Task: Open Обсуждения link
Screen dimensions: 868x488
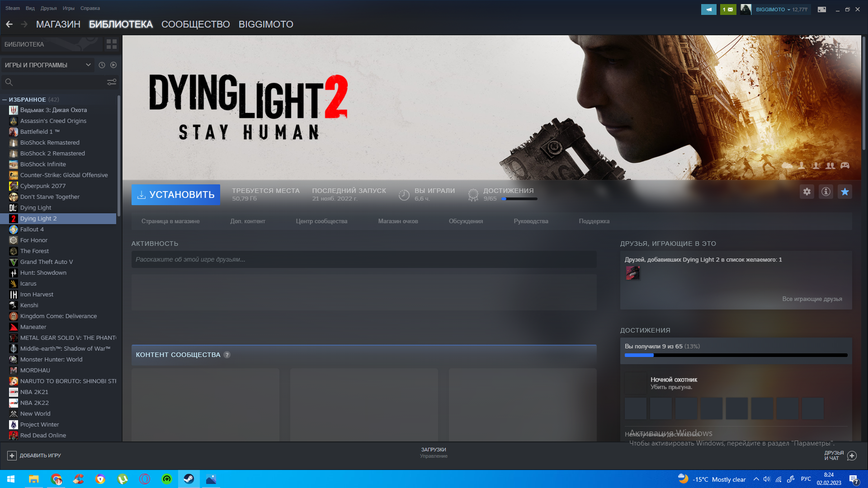Action: [466, 221]
